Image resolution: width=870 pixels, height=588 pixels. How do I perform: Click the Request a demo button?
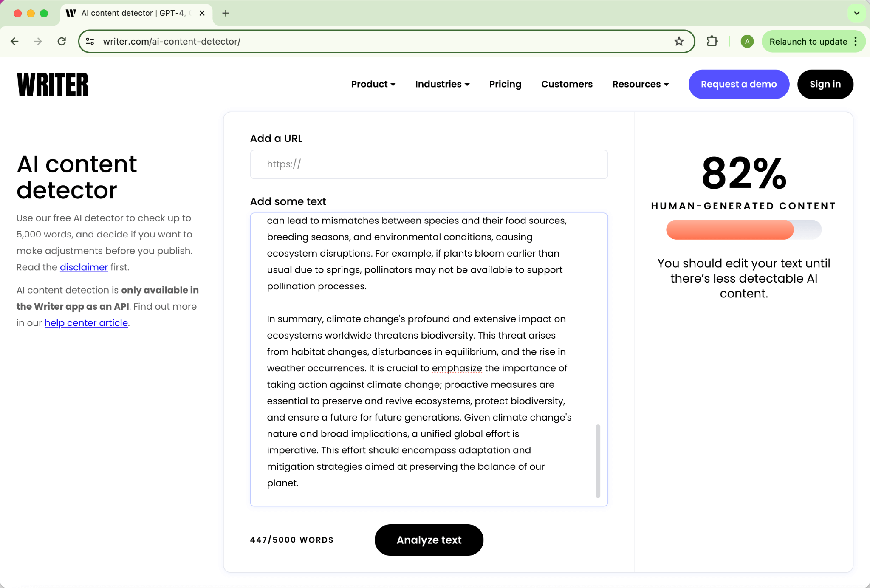739,84
